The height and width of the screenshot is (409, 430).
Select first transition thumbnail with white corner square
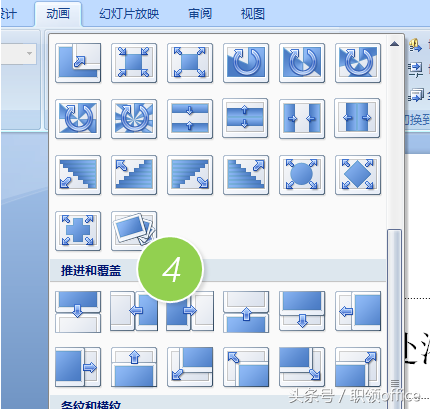tap(78, 63)
